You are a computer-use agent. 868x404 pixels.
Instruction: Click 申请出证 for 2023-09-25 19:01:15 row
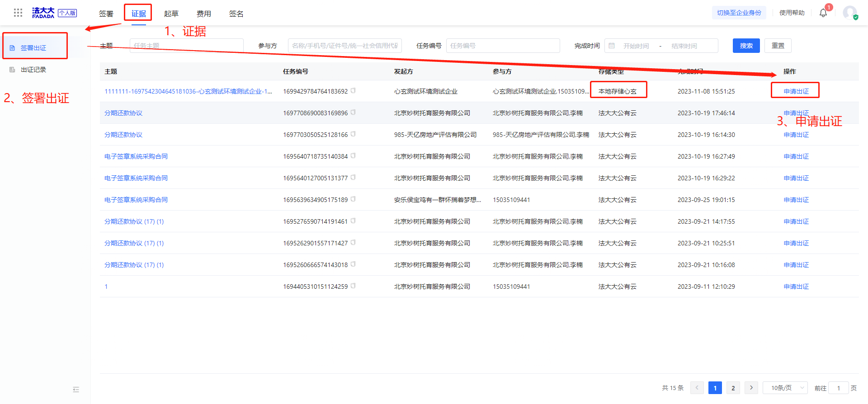(x=796, y=200)
